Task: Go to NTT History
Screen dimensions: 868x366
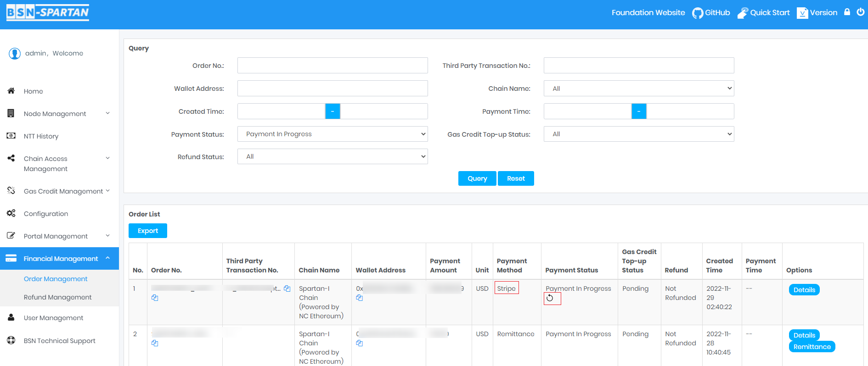Action: coord(41,136)
